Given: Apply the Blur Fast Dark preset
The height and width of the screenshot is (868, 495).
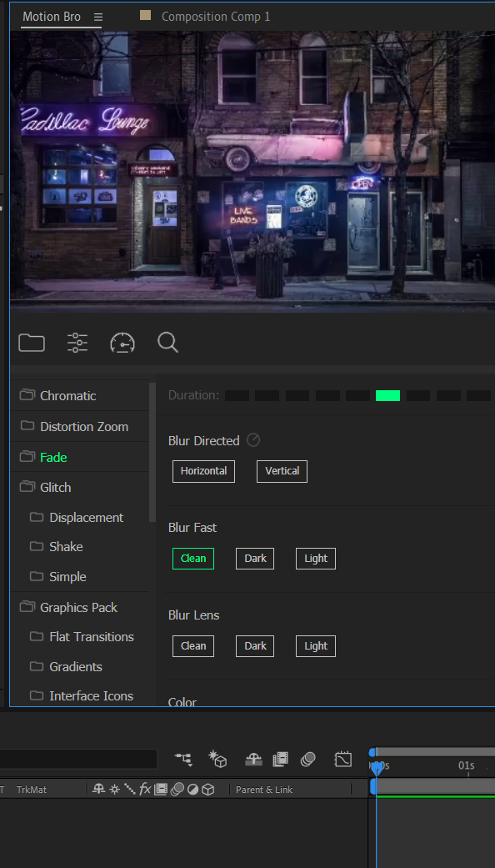Looking at the screenshot, I should pos(255,559).
